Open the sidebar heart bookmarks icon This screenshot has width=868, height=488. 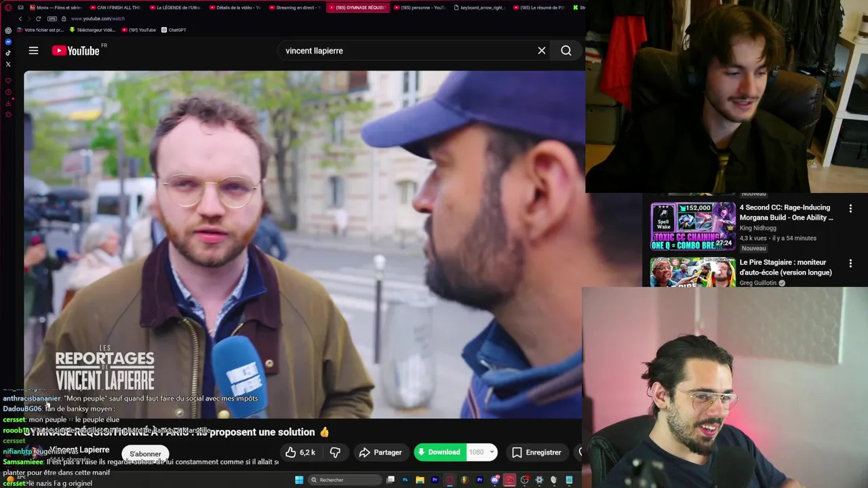pos(8,81)
